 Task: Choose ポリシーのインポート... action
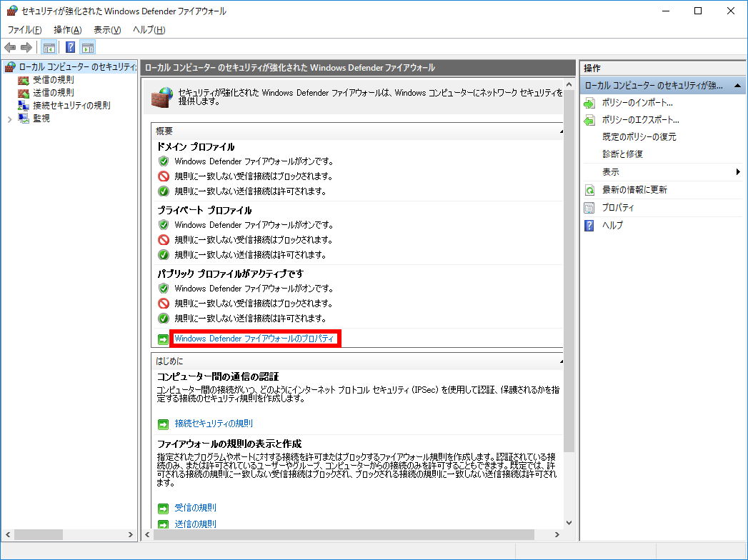click(637, 103)
